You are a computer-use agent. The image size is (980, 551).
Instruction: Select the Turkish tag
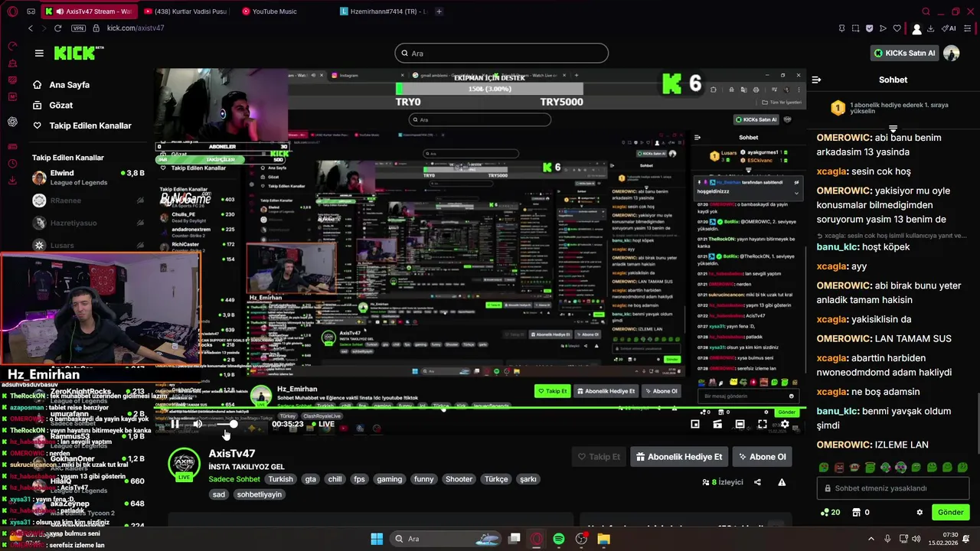point(280,479)
